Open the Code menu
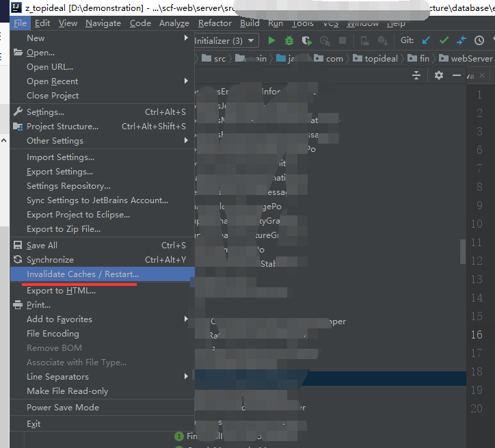Image resolution: width=495 pixels, height=448 pixels. [x=140, y=23]
